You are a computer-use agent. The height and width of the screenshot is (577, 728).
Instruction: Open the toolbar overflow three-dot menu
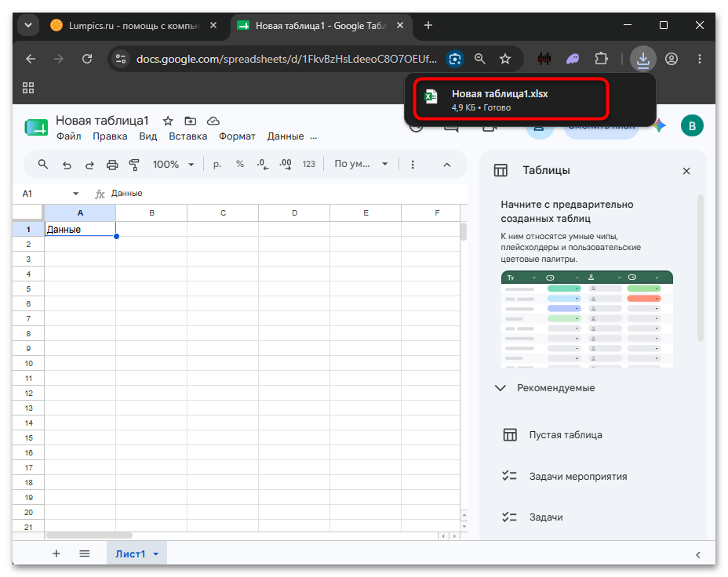coord(413,165)
